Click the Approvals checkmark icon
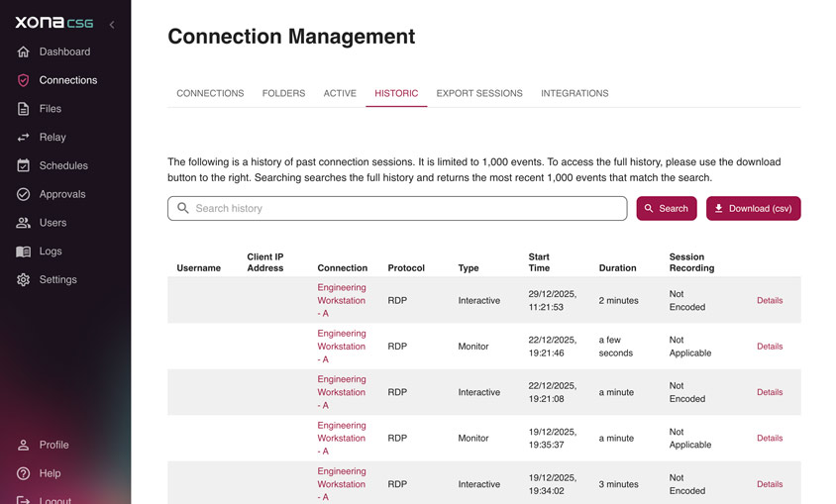 tap(24, 194)
